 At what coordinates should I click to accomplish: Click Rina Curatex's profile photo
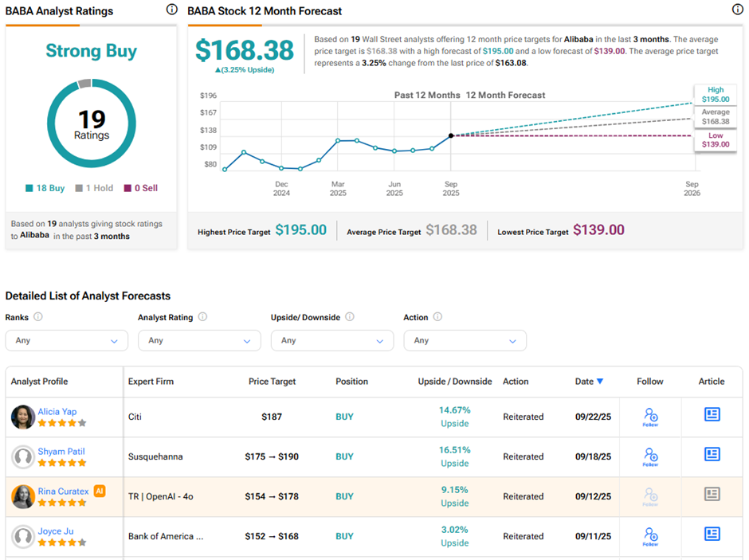(x=23, y=496)
